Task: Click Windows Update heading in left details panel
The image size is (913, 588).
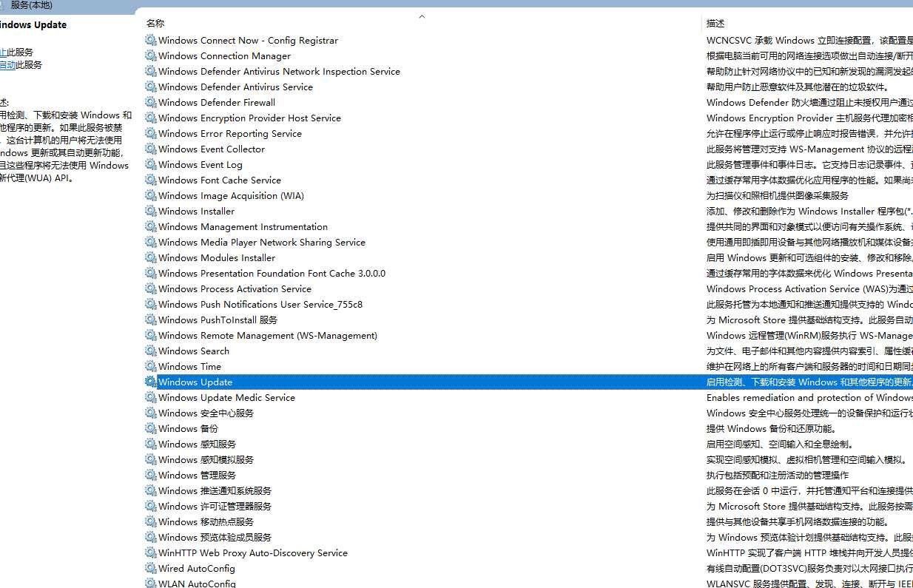Action: pyautogui.click(x=33, y=25)
